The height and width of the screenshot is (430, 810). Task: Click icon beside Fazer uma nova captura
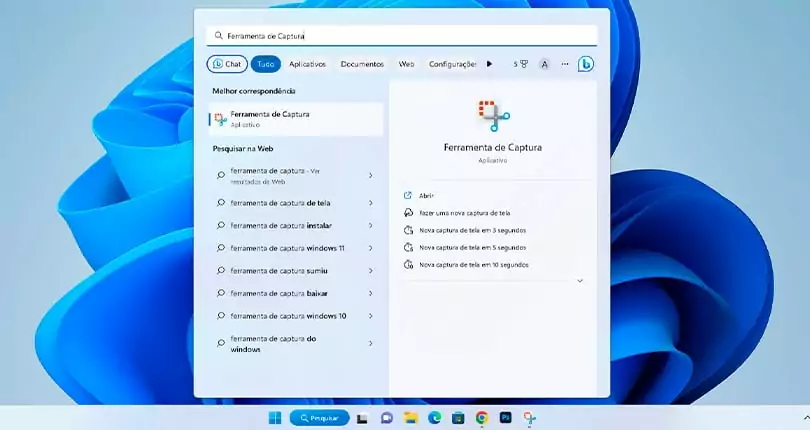pos(408,212)
